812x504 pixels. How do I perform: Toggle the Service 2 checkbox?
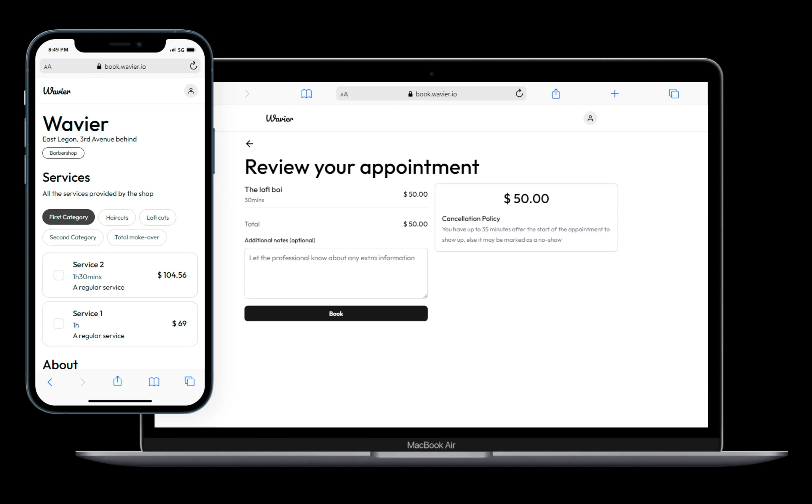(58, 275)
